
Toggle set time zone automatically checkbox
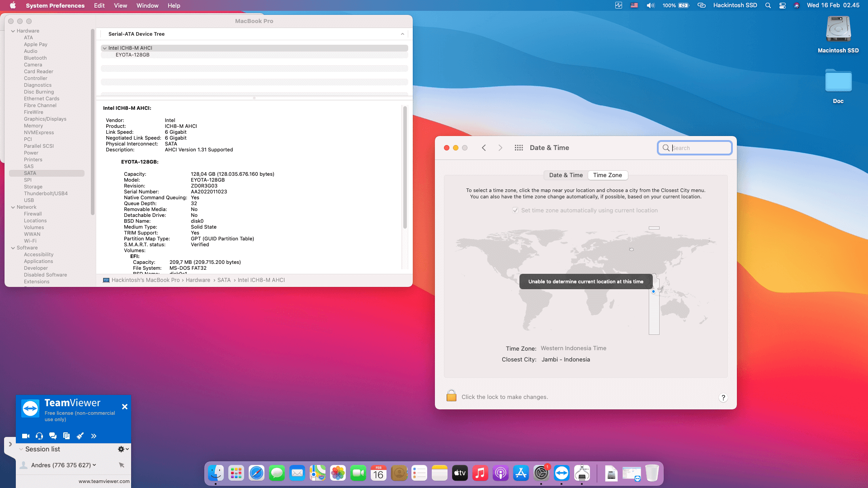click(515, 211)
